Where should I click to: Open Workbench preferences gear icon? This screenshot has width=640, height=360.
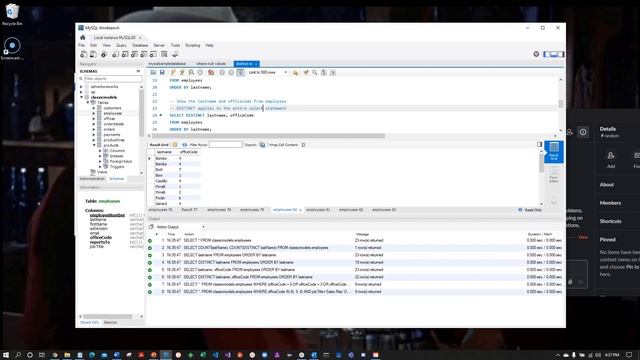tap(536, 54)
